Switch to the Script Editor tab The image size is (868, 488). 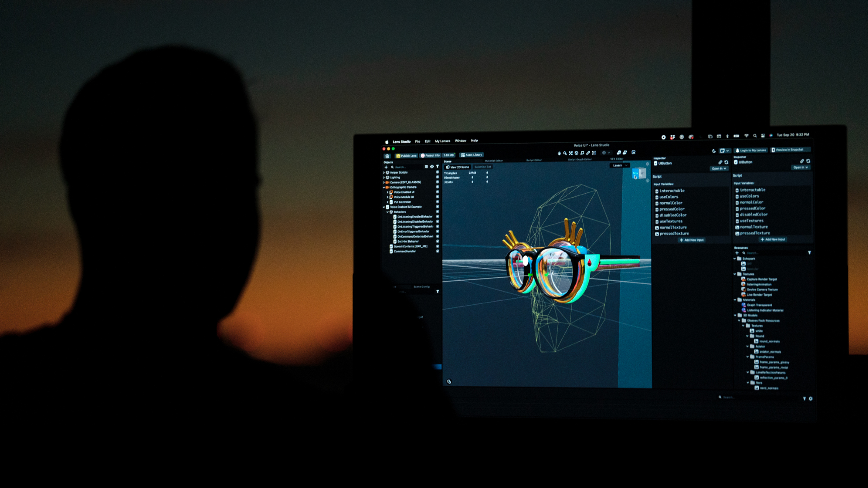(534, 160)
